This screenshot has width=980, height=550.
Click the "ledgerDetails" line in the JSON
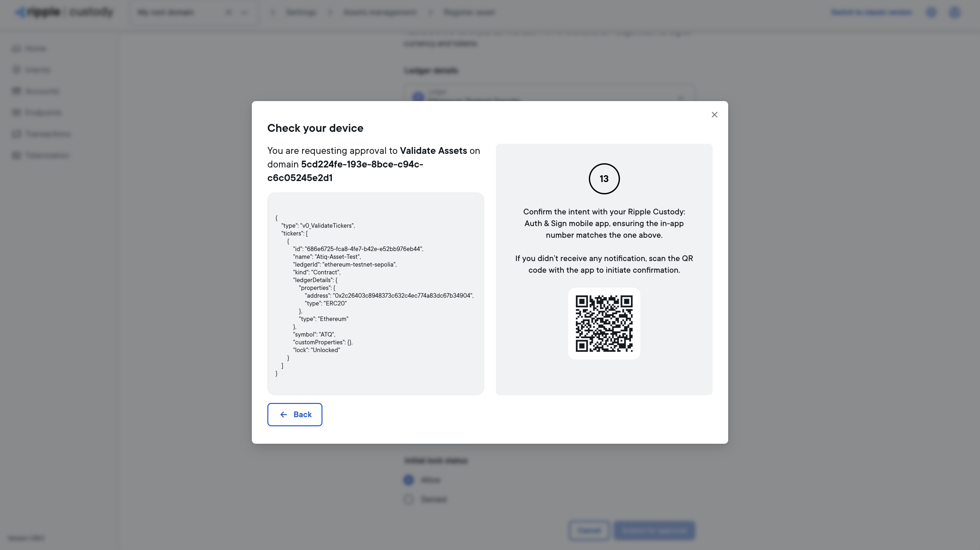pos(315,280)
